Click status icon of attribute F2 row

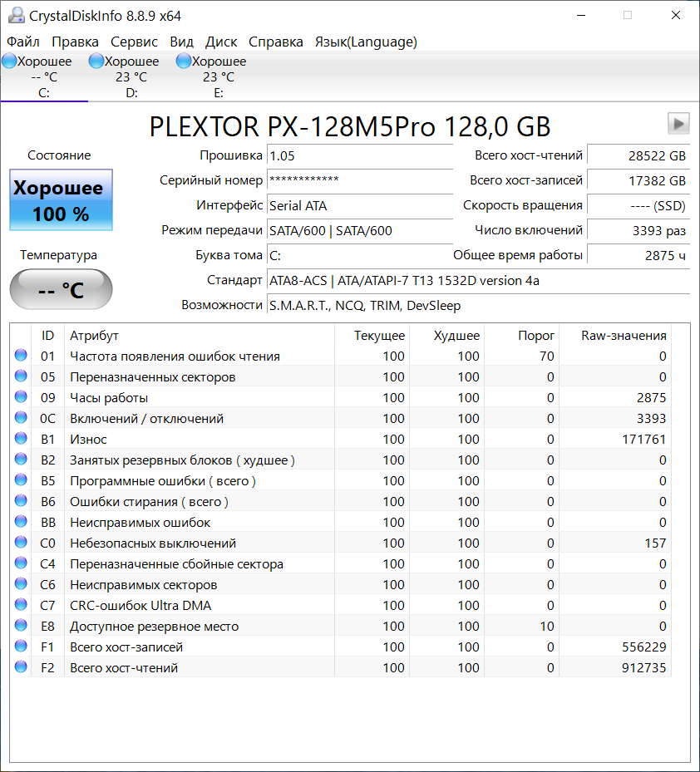point(21,666)
